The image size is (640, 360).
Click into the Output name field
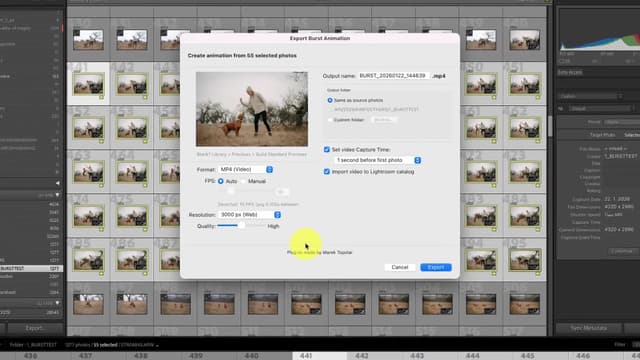pos(394,76)
